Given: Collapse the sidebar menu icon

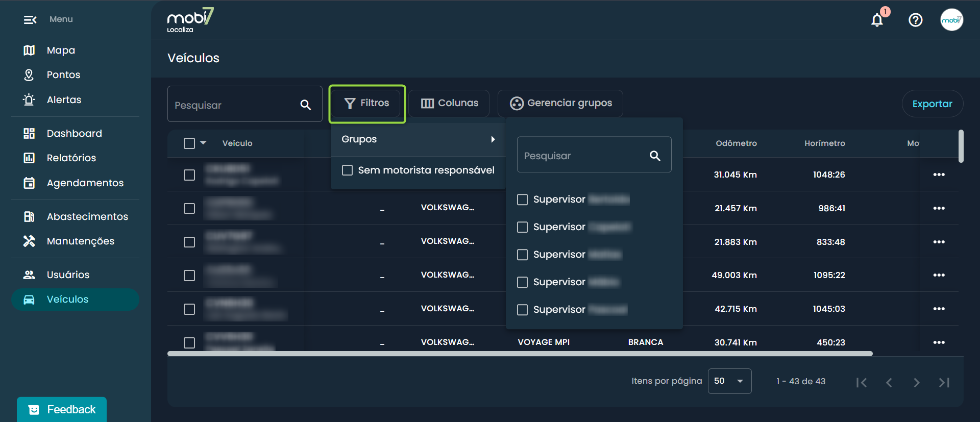Looking at the screenshot, I should click(x=30, y=20).
